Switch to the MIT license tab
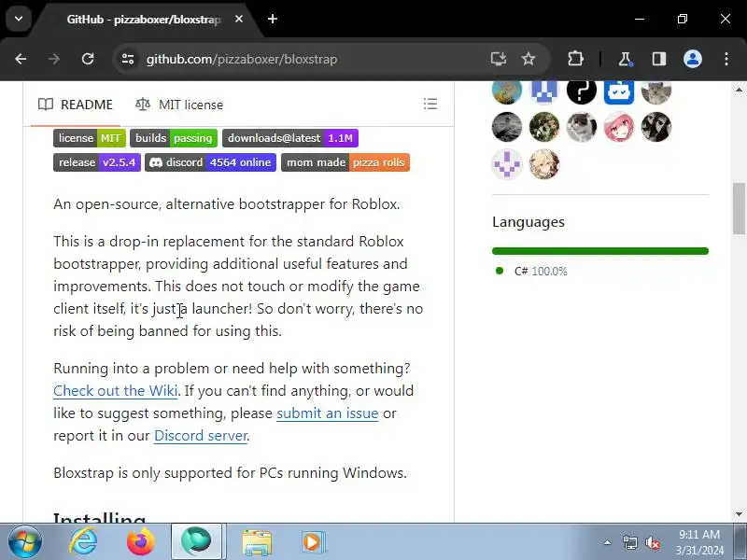Screen dimensions: 747x560 [x=179, y=105]
